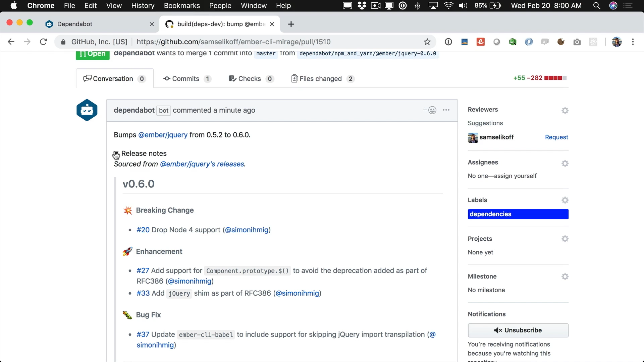Open the Assignees gear settings
The width and height of the screenshot is (644, 362).
565,163
